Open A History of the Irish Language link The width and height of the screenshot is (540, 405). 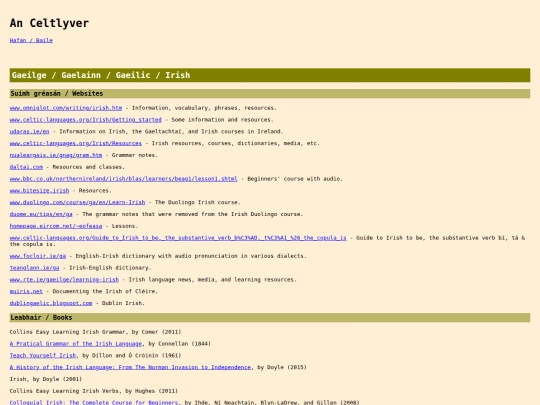[130, 367]
